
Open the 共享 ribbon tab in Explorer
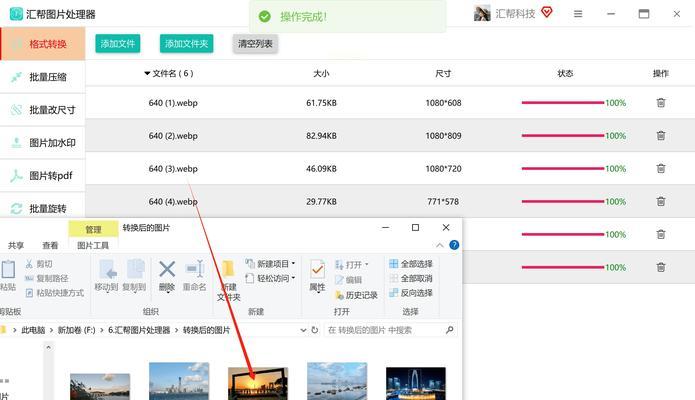tap(16, 245)
